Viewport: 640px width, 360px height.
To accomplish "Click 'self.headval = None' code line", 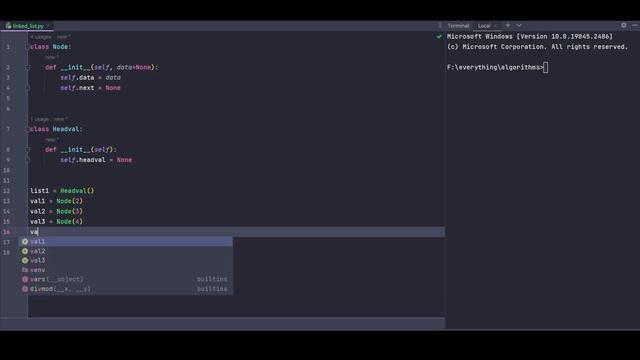I will pos(96,160).
